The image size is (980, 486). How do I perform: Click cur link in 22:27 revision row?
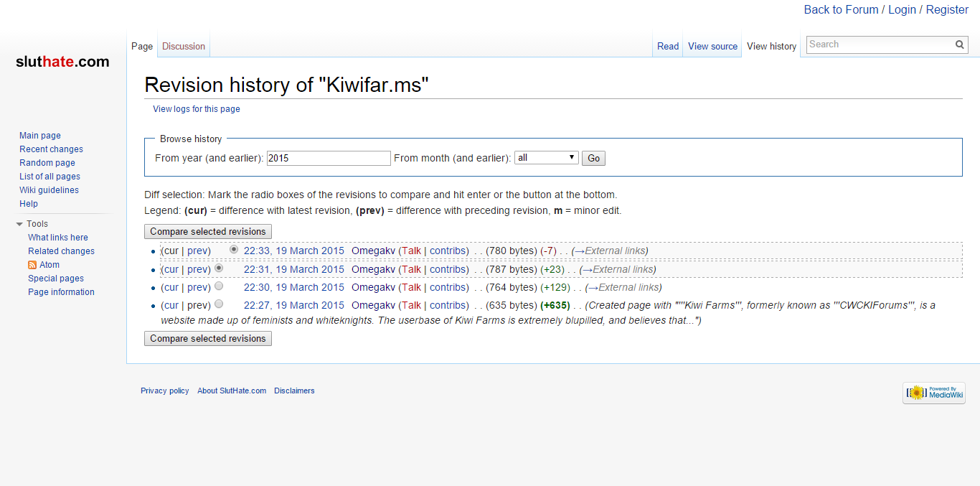click(171, 305)
